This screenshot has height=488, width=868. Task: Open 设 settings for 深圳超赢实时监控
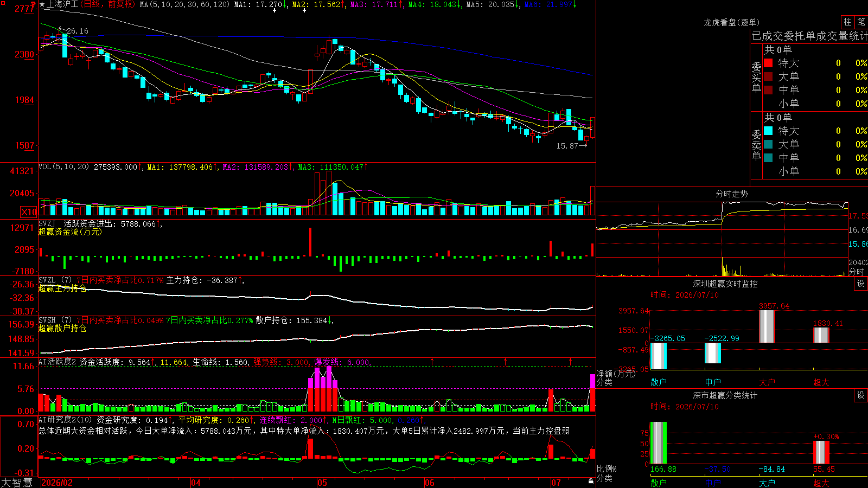861,284
